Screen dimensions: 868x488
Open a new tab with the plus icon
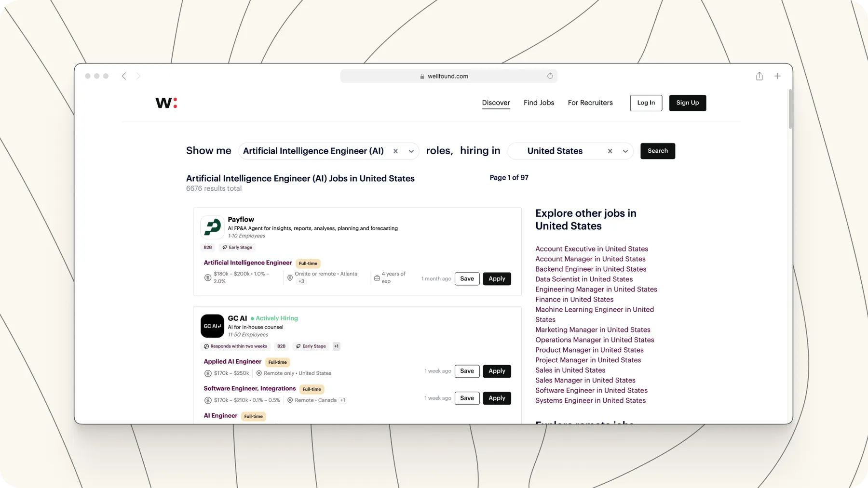(777, 76)
